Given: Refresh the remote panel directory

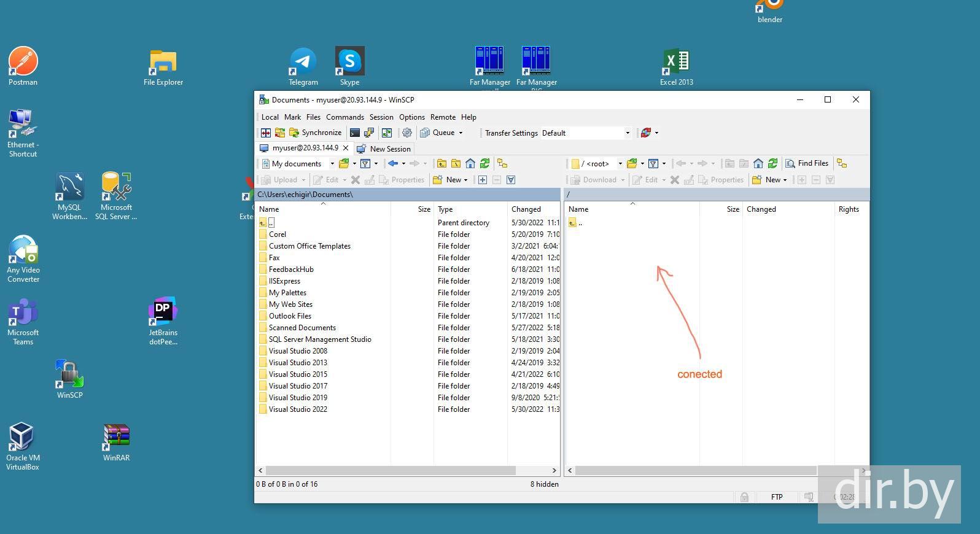Looking at the screenshot, I should click(772, 163).
